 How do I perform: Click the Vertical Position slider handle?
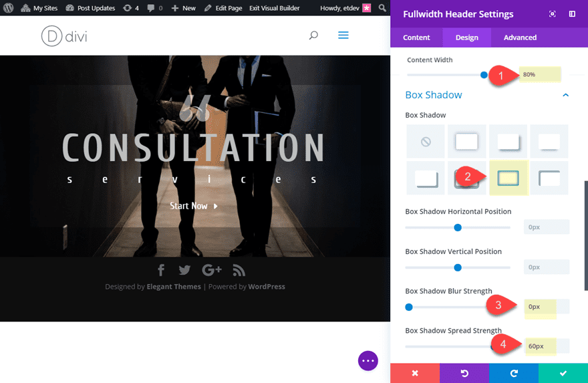coord(458,267)
